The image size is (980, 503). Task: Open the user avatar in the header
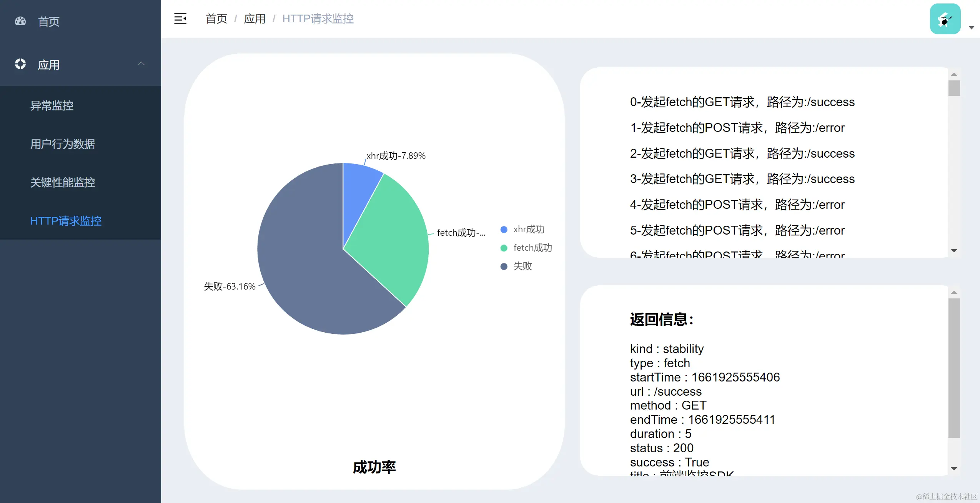[945, 19]
